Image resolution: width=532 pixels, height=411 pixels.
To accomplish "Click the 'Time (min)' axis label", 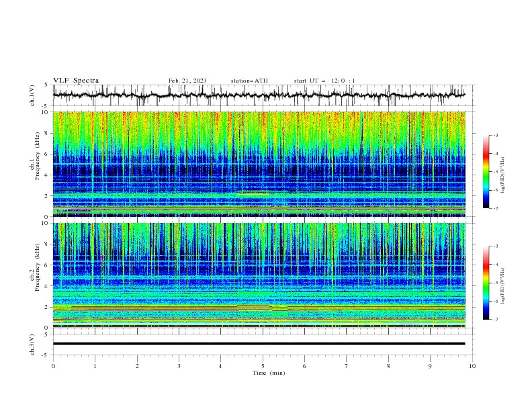I will tap(269, 373).
